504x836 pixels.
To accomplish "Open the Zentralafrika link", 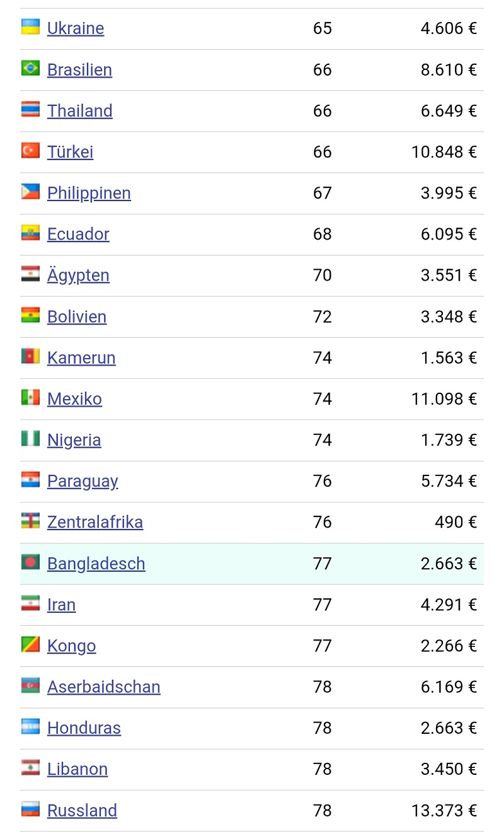I will point(95,522).
